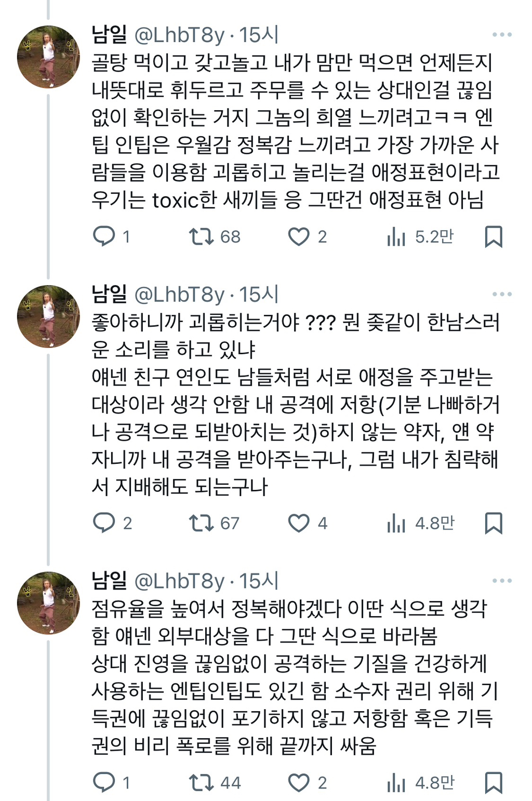Reply to the third tweet
Image resolution: width=532 pixels, height=801 pixels.
pos(104,782)
